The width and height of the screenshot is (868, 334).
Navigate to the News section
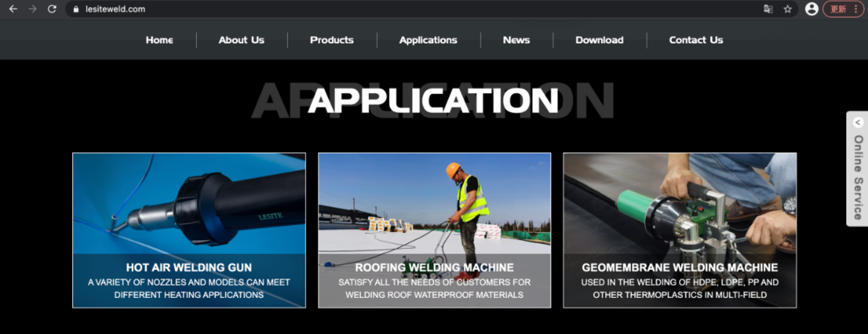coord(516,40)
